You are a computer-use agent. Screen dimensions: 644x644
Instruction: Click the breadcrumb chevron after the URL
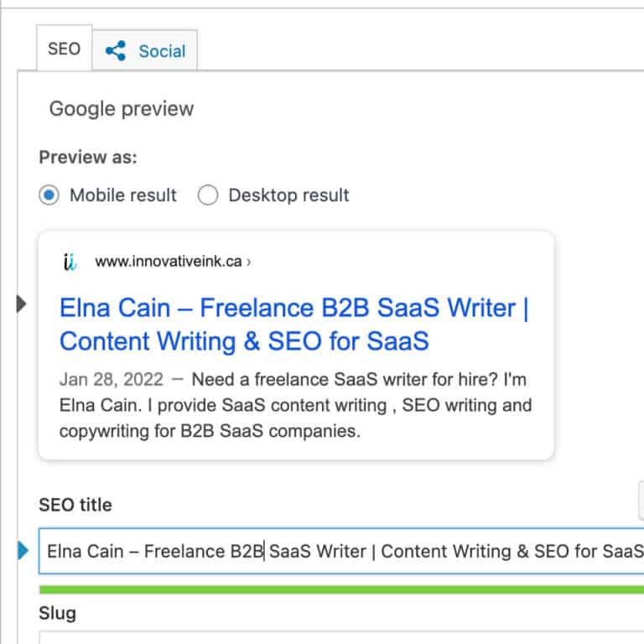[249, 262]
